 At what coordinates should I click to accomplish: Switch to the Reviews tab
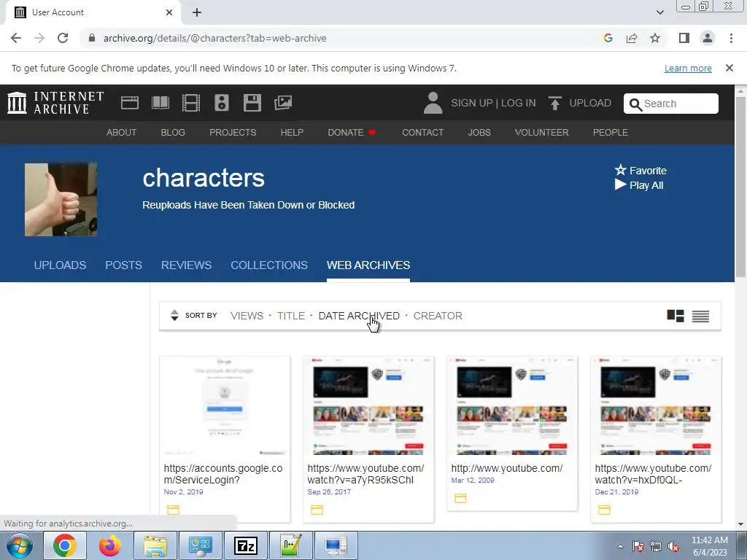click(186, 265)
